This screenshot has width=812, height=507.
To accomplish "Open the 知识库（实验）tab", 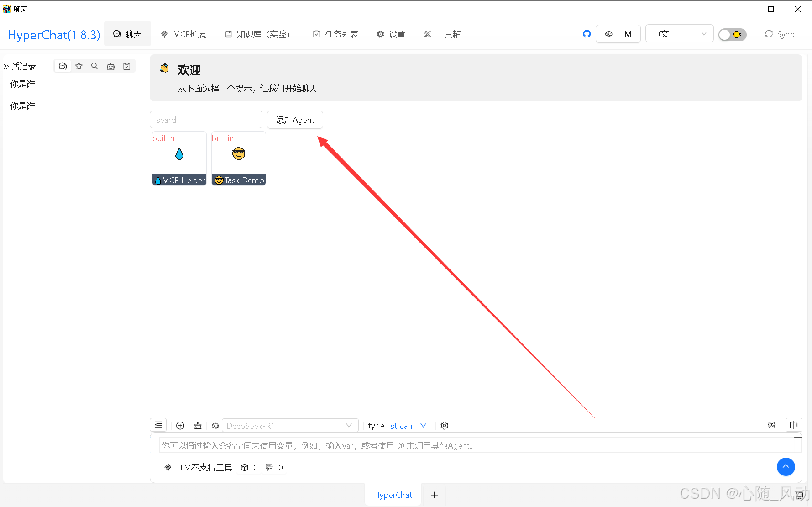I will tap(257, 34).
